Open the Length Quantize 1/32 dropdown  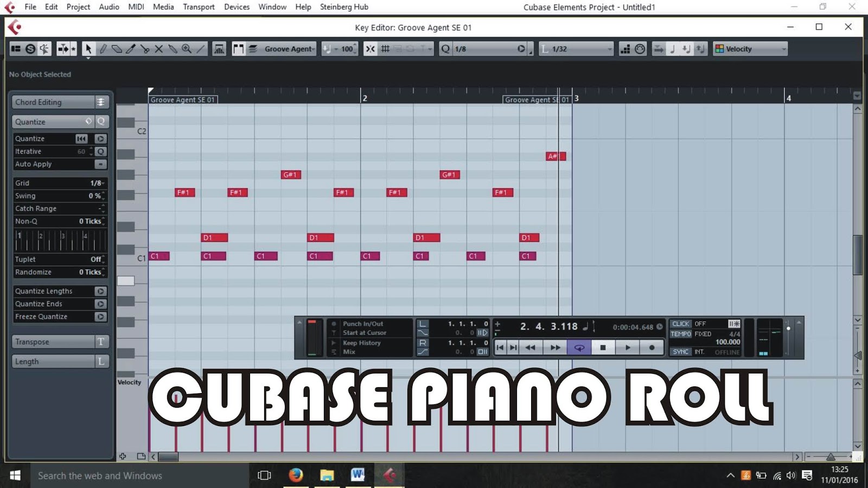[577, 49]
